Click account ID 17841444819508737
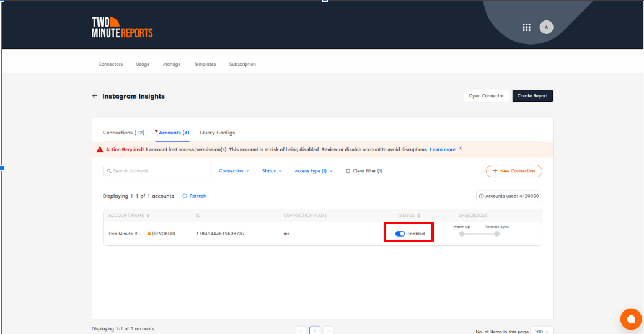The image size is (644, 334). tap(220, 234)
